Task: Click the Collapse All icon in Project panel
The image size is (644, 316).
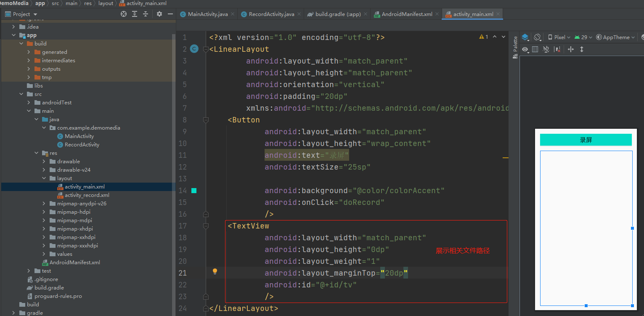Action: [146, 14]
